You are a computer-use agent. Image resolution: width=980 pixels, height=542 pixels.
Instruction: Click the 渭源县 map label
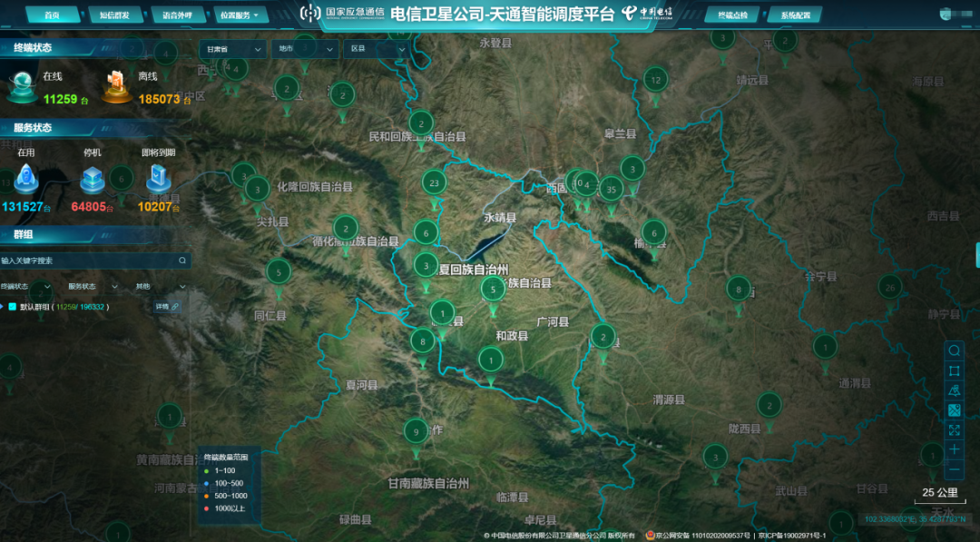click(x=669, y=399)
